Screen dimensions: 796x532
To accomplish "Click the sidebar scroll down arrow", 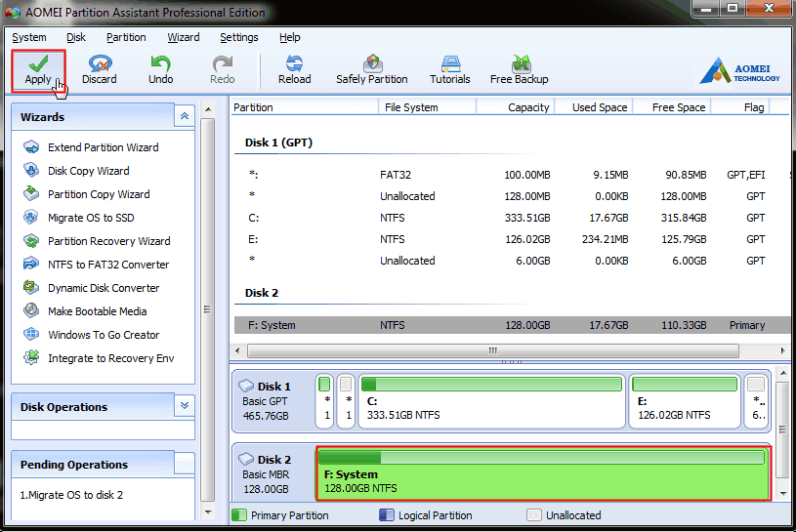I will 208,512.
